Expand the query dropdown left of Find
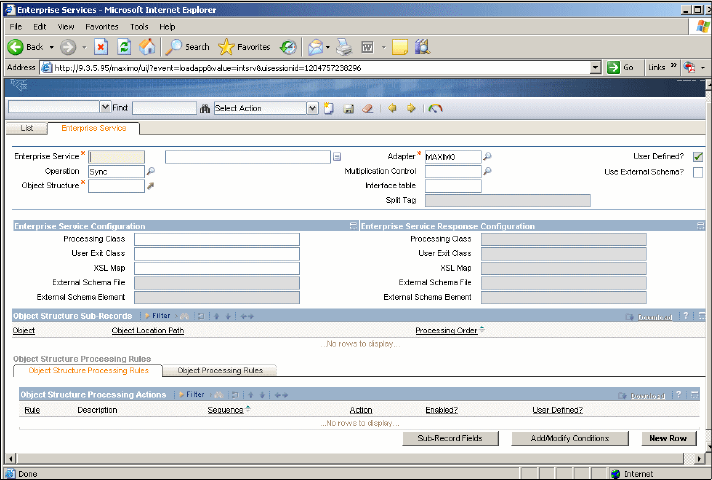 click(x=106, y=108)
